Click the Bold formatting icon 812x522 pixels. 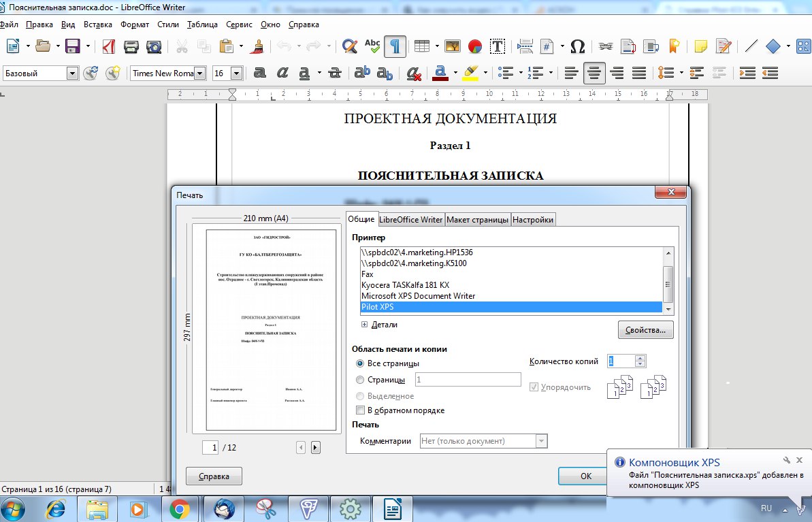click(x=260, y=73)
